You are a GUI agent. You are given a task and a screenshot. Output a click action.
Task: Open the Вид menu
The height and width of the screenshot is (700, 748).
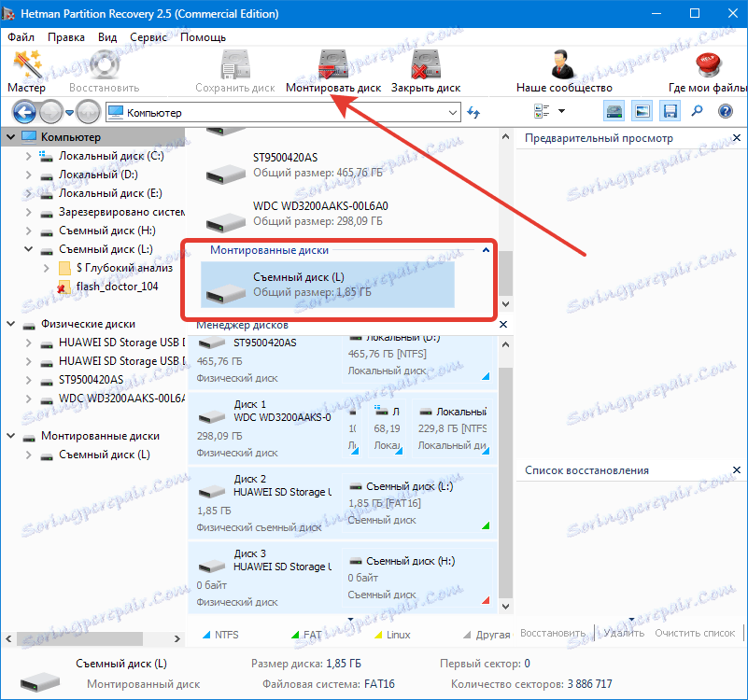coord(107,37)
